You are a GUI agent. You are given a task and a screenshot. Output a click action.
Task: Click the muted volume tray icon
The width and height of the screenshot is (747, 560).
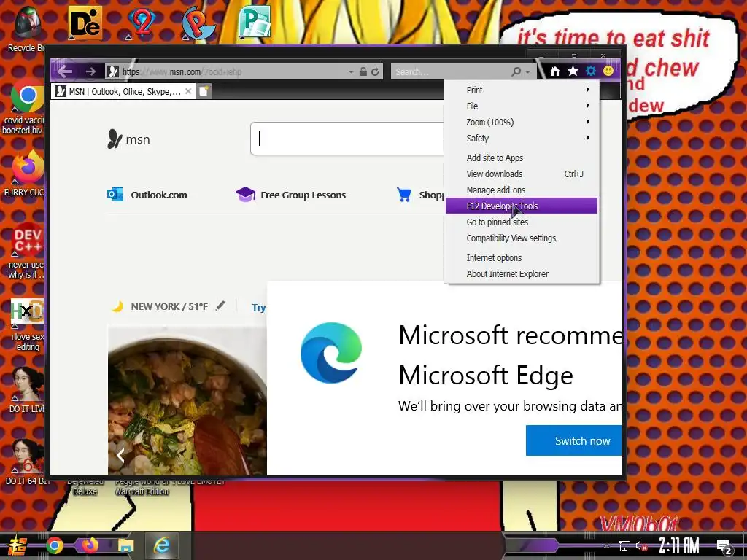click(641, 545)
